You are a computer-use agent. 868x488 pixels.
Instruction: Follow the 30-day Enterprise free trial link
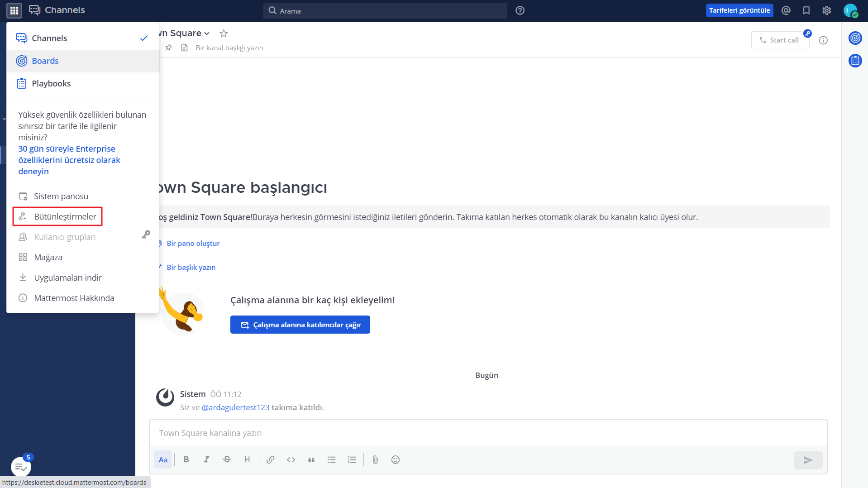click(x=69, y=160)
